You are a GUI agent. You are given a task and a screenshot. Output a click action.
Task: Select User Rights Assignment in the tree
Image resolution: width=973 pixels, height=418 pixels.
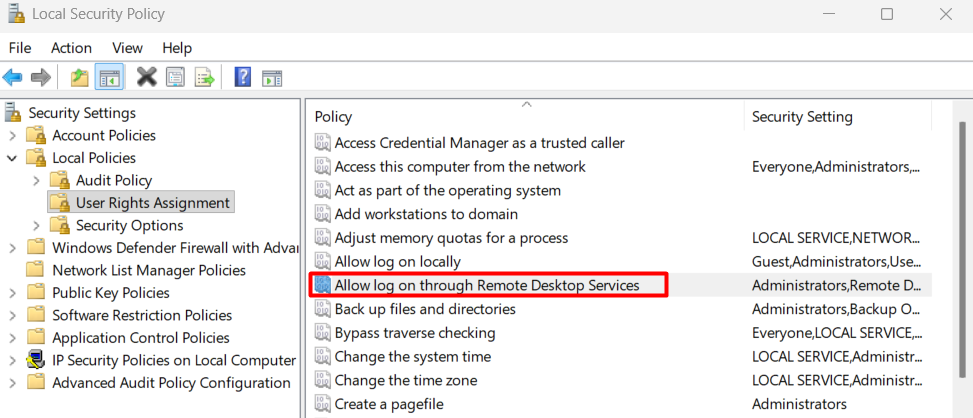pos(153,203)
